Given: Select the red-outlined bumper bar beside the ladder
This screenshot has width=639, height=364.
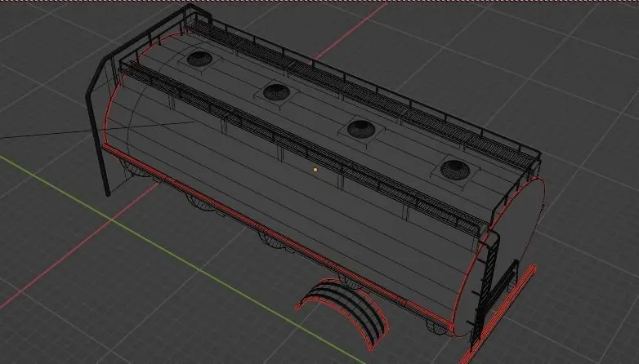Looking at the screenshot, I should click(499, 316).
